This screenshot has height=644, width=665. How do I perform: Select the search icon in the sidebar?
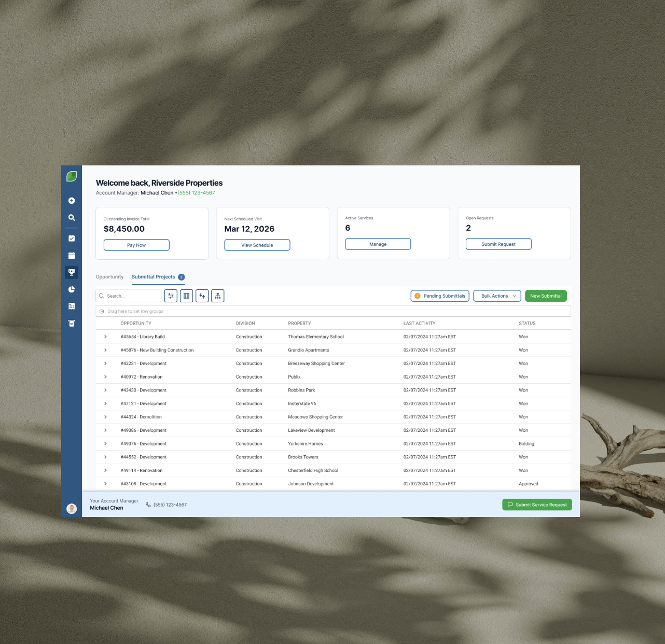click(72, 218)
